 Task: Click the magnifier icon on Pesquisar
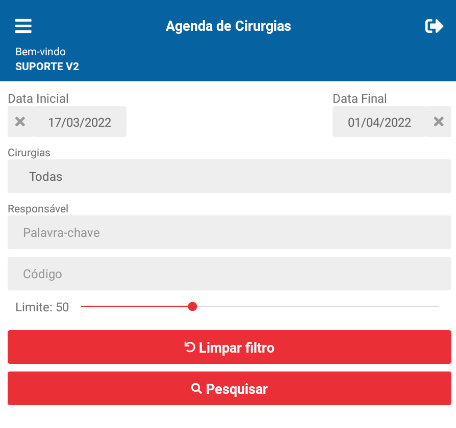[x=196, y=388]
